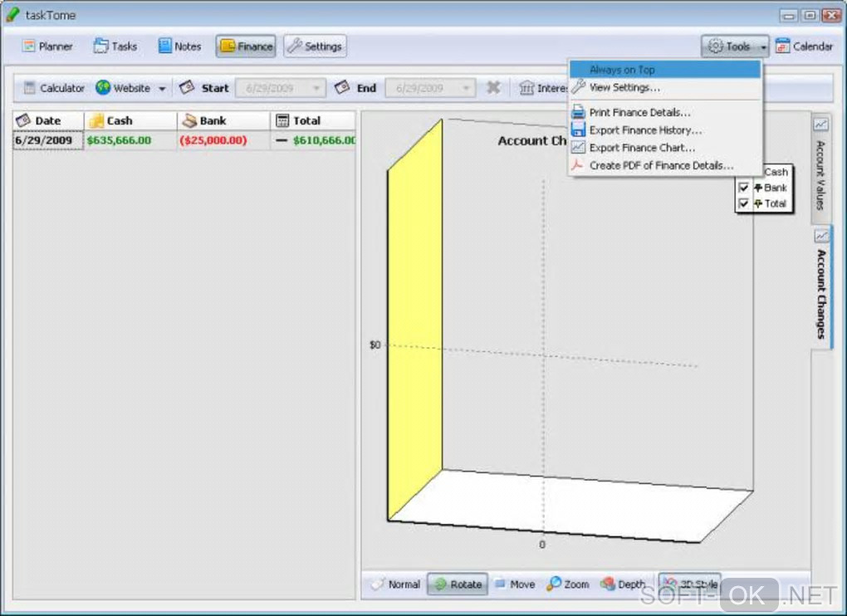847x616 pixels.
Task: Open the Settings section
Action: click(315, 46)
